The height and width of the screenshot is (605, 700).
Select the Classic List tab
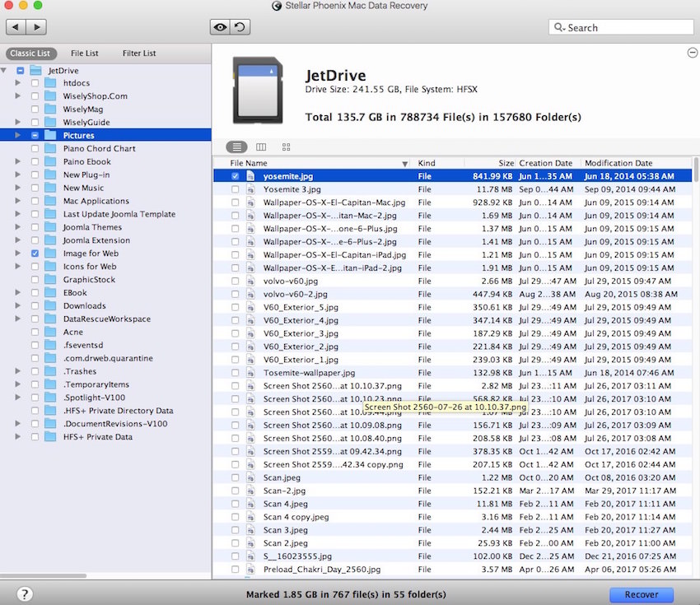tap(30, 54)
